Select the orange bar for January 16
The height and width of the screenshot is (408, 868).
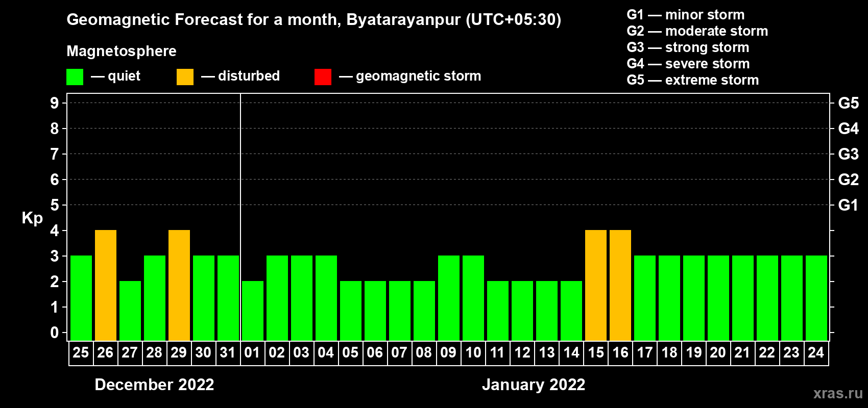click(620, 286)
